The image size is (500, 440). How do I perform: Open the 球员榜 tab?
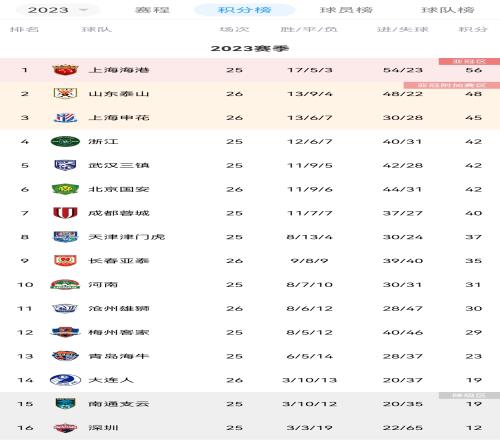[346, 10]
